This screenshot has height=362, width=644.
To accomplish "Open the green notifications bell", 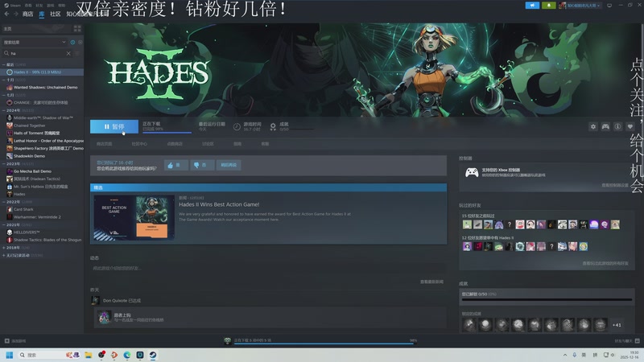I will (549, 6).
